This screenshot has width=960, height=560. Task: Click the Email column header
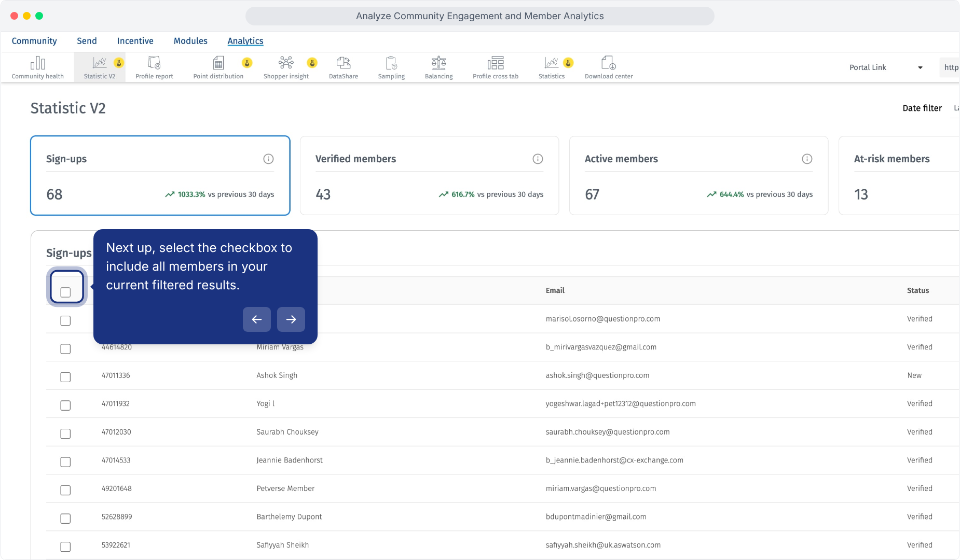555,290
